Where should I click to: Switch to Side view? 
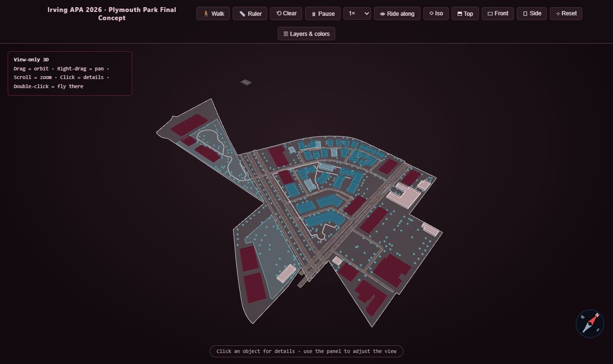532,13
